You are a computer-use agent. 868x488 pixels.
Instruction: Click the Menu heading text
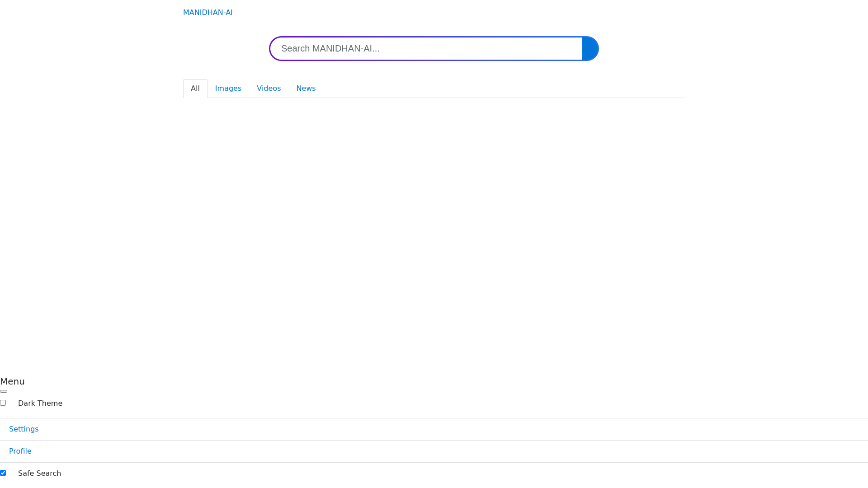(x=12, y=381)
